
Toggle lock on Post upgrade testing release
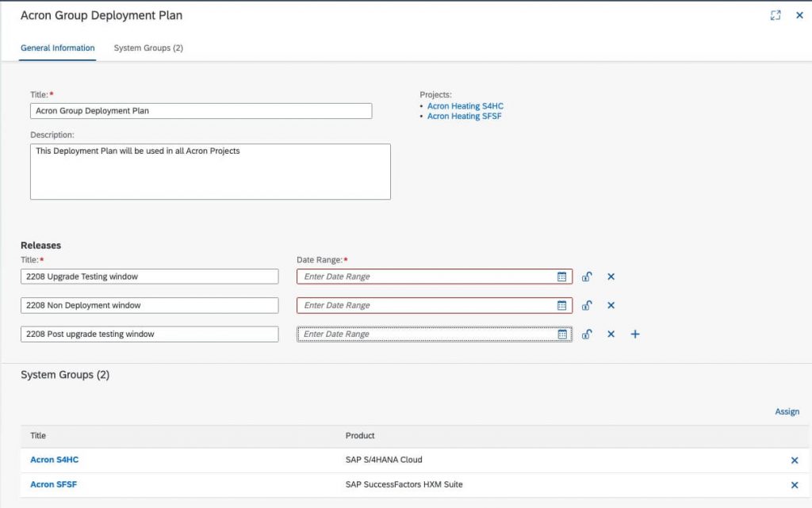(587, 334)
